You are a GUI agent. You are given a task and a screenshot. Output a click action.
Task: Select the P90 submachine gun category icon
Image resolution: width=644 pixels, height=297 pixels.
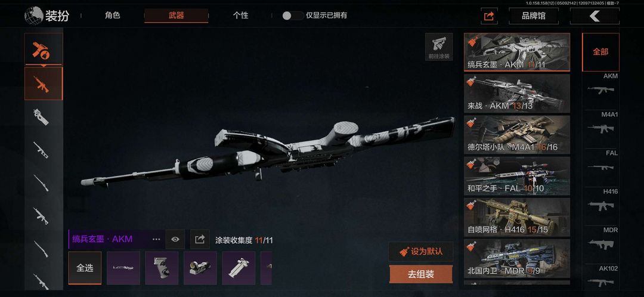[x=42, y=117]
